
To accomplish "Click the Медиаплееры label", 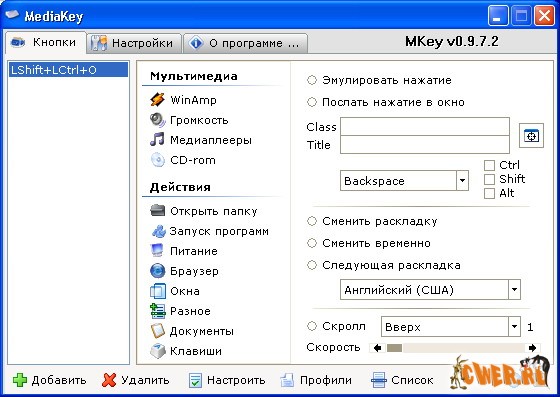I will [211, 140].
